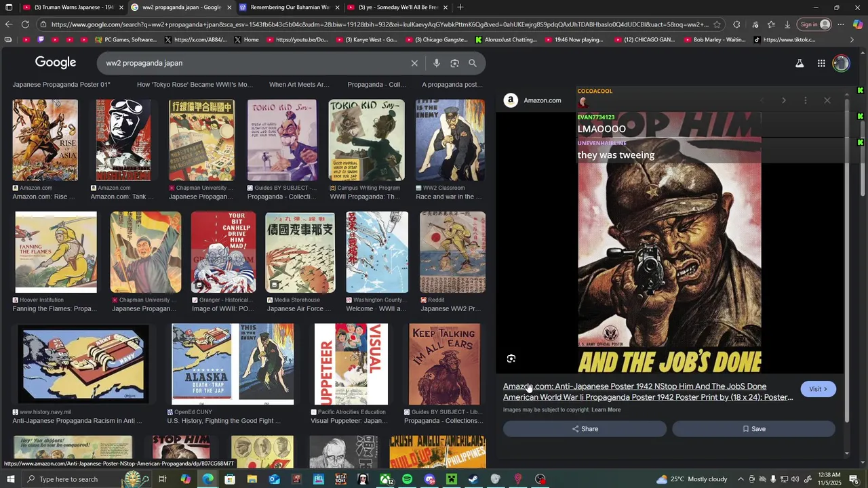This screenshot has width=868, height=488.
Task: Close the image preview panel
Action: (827, 100)
